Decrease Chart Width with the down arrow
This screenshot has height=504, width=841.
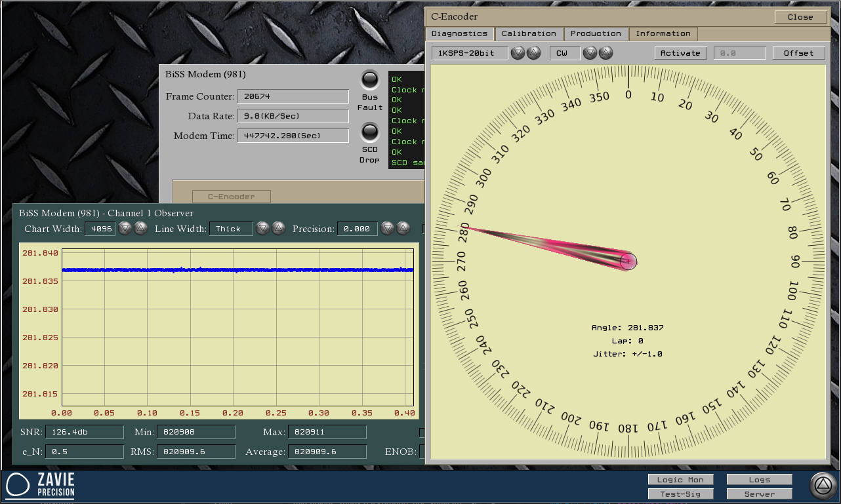(x=125, y=228)
